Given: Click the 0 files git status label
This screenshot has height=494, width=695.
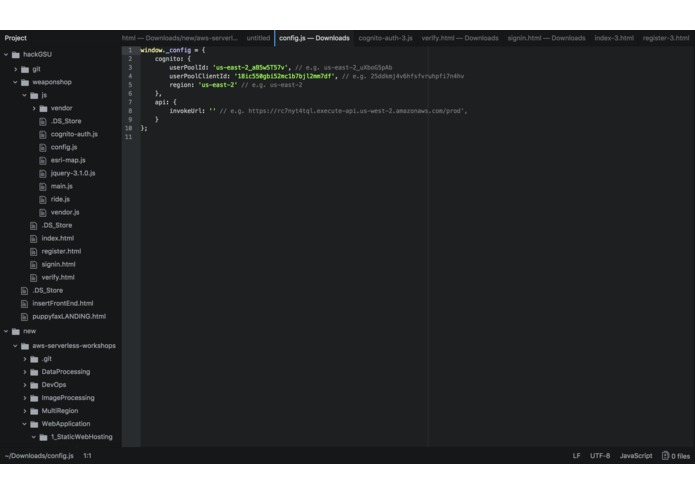Looking at the screenshot, I should (680, 456).
